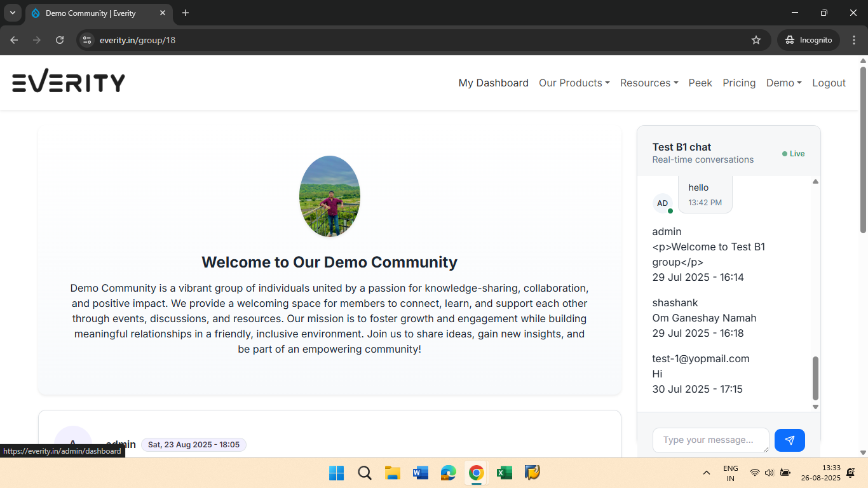Open Windows Search from the taskbar

pyautogui.click(x=365, y=473)
